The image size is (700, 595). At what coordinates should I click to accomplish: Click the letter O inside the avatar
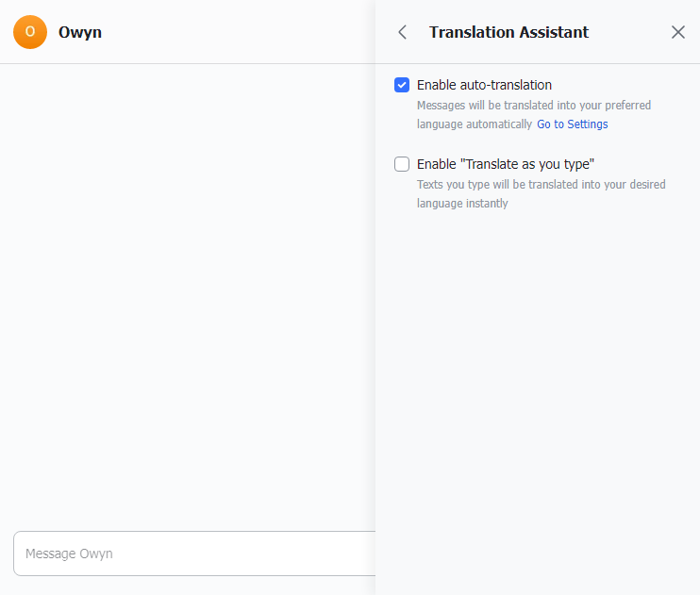coord(30,32)
